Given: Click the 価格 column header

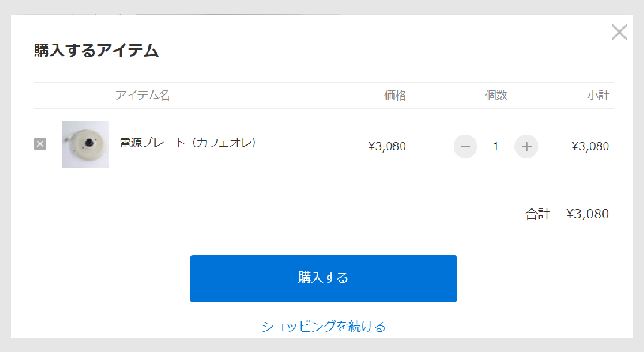Looking at the screenshot, I should pyautogui.click(x=395, y=95).
